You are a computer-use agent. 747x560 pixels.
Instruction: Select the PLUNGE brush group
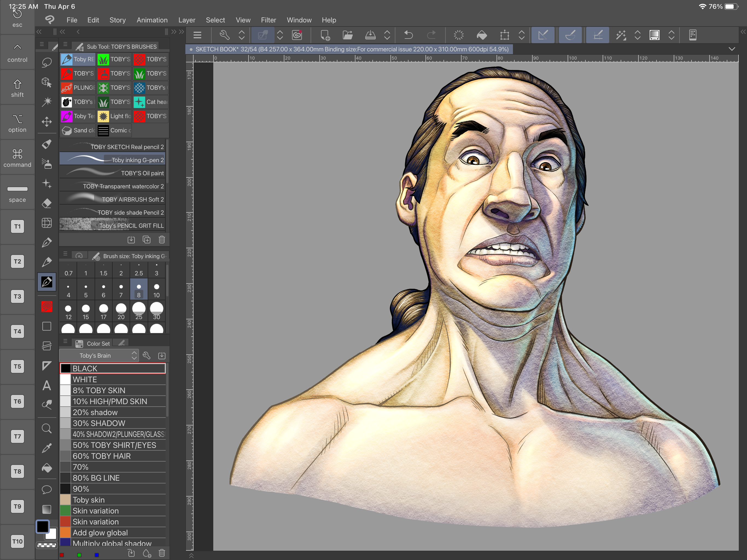(78, 87)
